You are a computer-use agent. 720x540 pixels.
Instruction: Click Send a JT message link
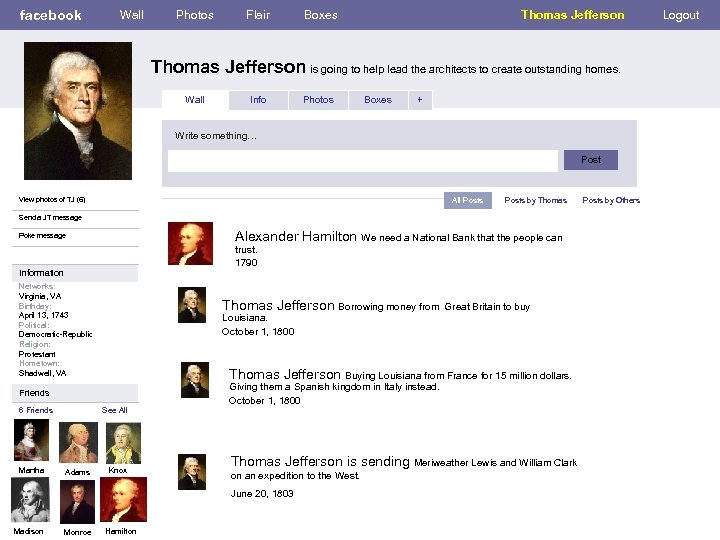50,217
